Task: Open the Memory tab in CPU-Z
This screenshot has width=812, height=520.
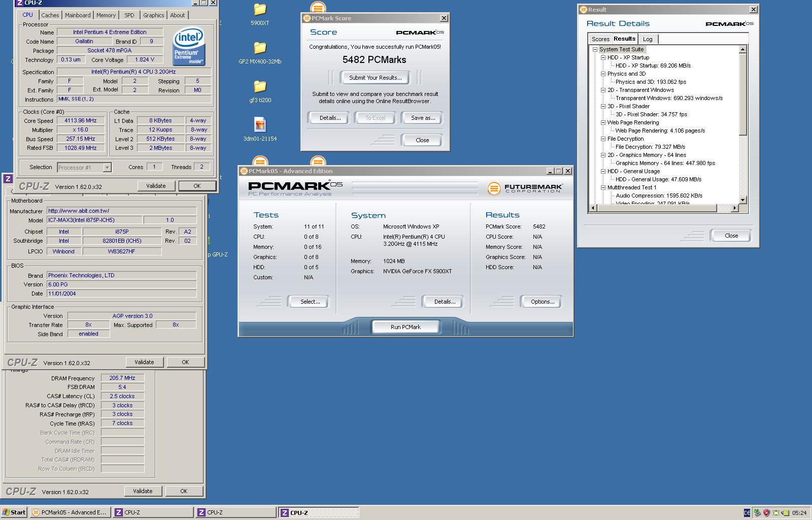Action: [x=106, y=15]
